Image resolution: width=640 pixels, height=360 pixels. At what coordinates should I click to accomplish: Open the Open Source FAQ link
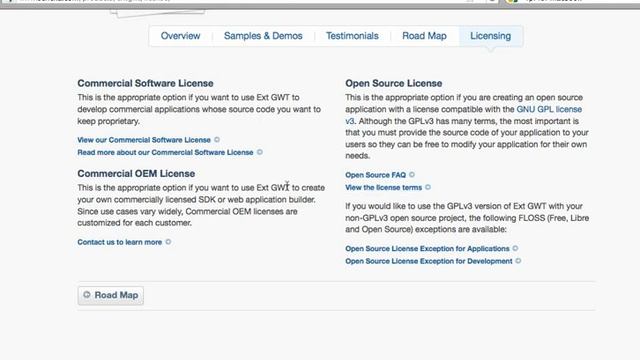click(x=376, y=175)
